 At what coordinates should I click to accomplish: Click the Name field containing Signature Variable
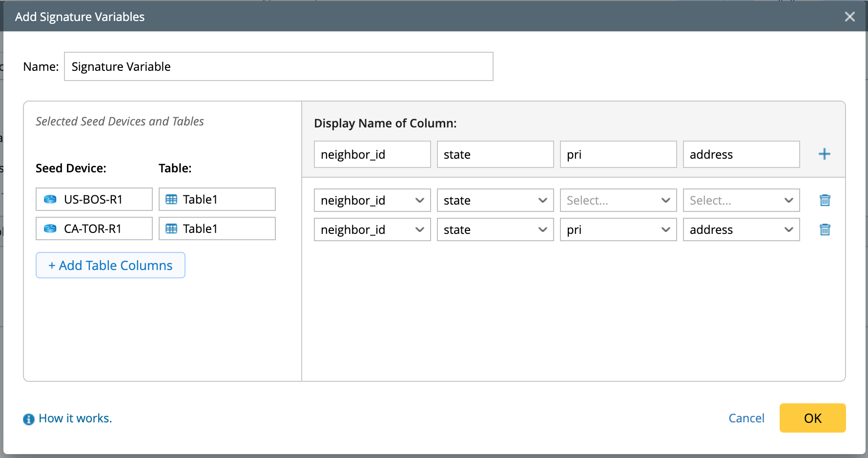[278, 66]
